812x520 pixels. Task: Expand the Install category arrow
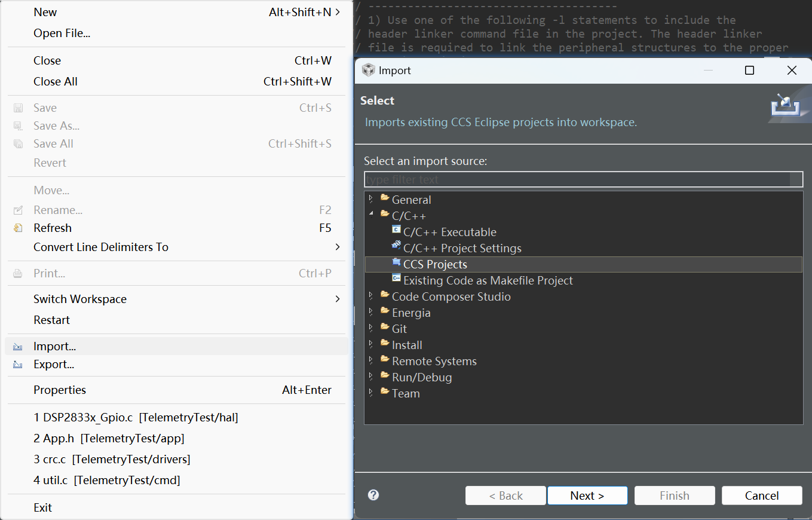371,344
